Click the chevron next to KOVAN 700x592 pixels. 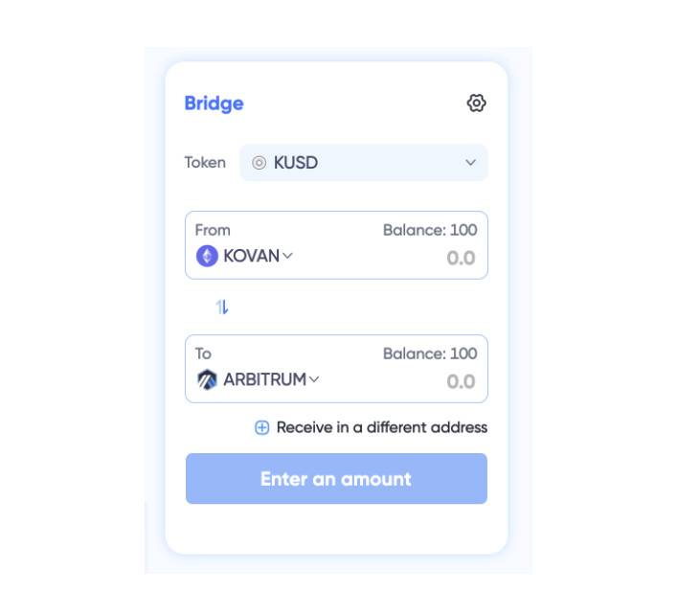click(x=288, y=256)
